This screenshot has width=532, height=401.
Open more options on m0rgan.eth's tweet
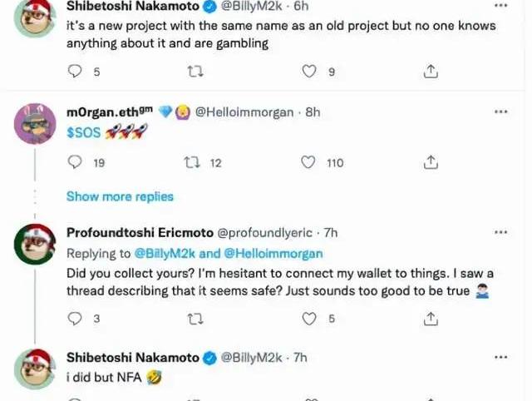click(x=500, y=111)
